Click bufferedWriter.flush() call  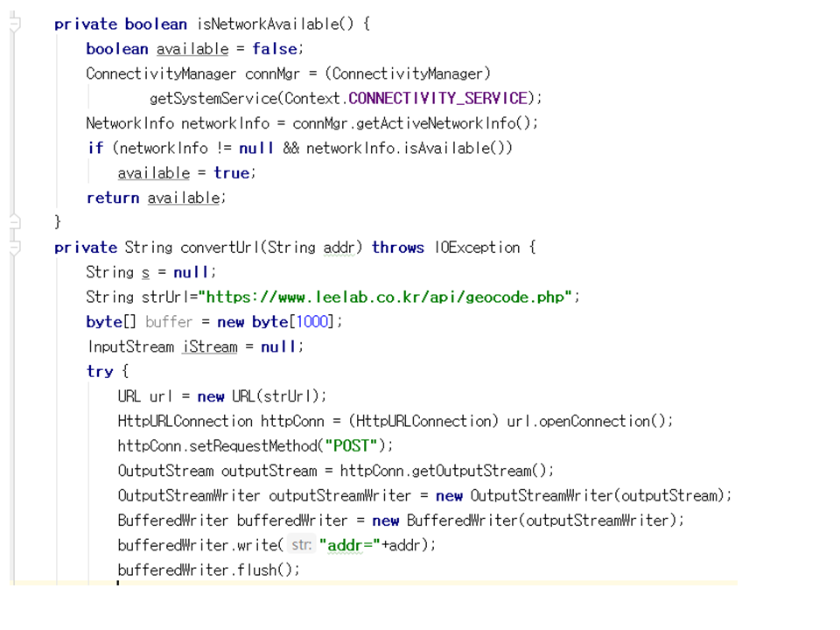coord(208,570)
